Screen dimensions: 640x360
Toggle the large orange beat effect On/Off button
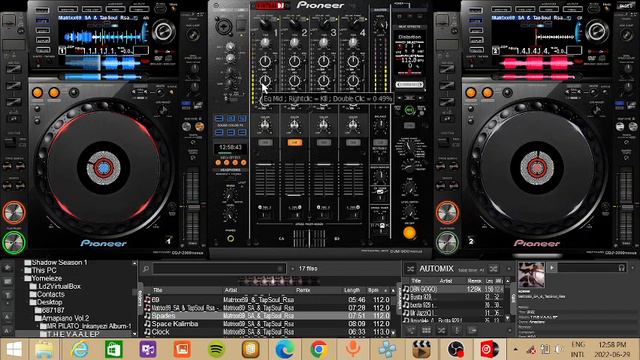[409, 233]
